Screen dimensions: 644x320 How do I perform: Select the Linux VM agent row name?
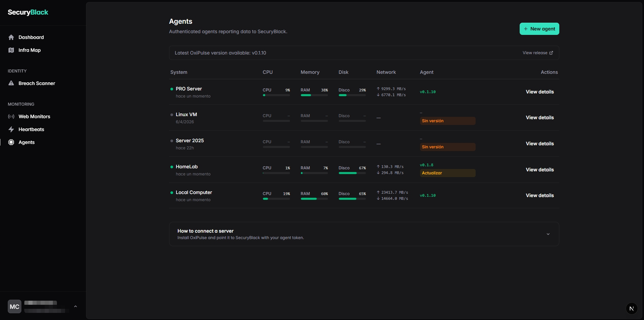(186, 114)
